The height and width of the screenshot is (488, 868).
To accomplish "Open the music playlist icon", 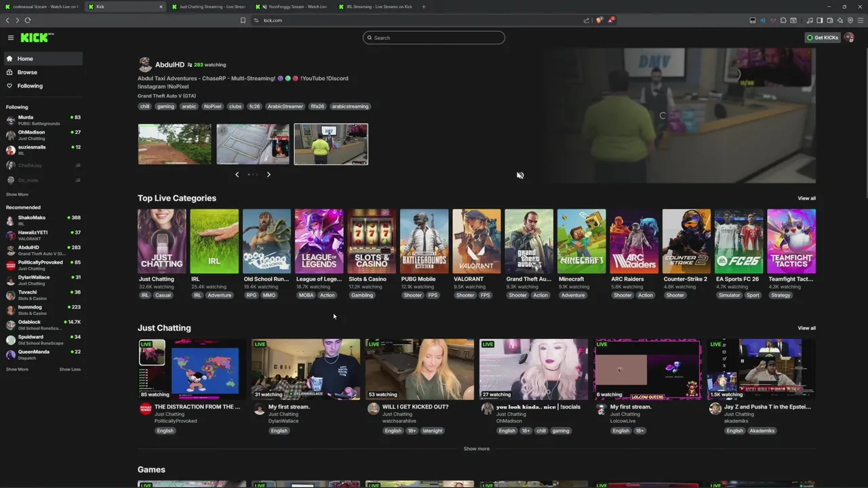I will coord(810,20).
